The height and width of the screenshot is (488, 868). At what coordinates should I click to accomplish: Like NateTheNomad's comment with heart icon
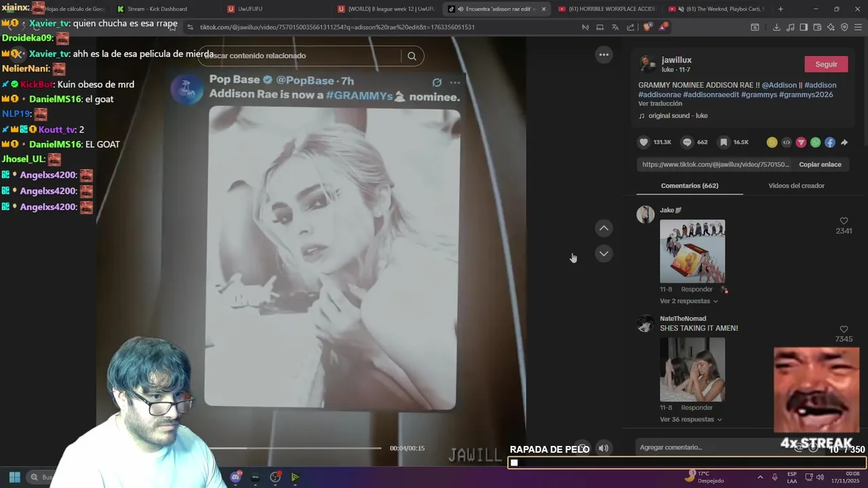[844, 329]
